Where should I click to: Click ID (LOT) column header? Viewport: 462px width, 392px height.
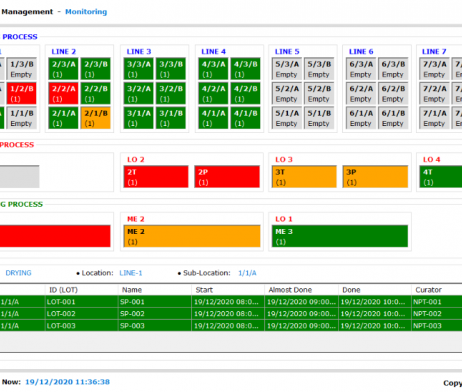click(x=82, y=290)
